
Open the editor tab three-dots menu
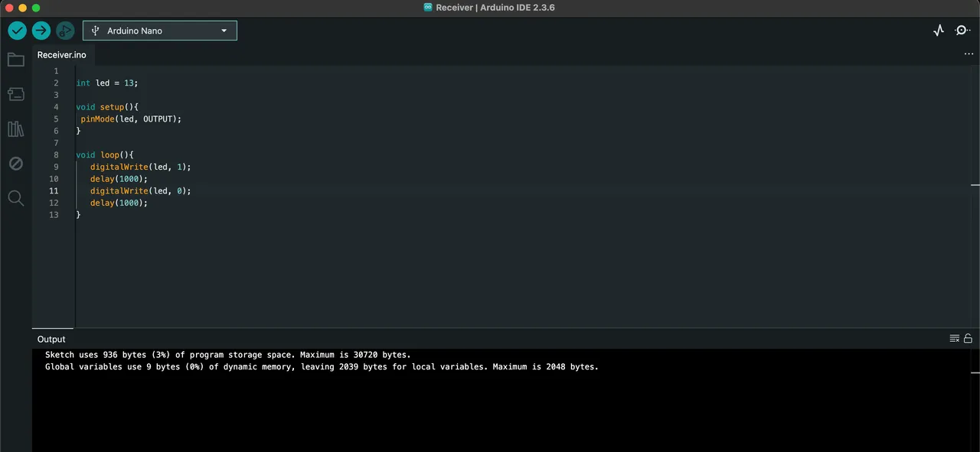(969, 55)
